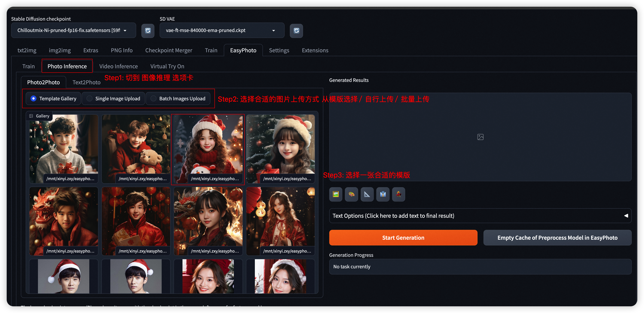Viewport: 644px width, 313px height.
Task: Click the dancing woman icon button
Action: tap(398, 194)
